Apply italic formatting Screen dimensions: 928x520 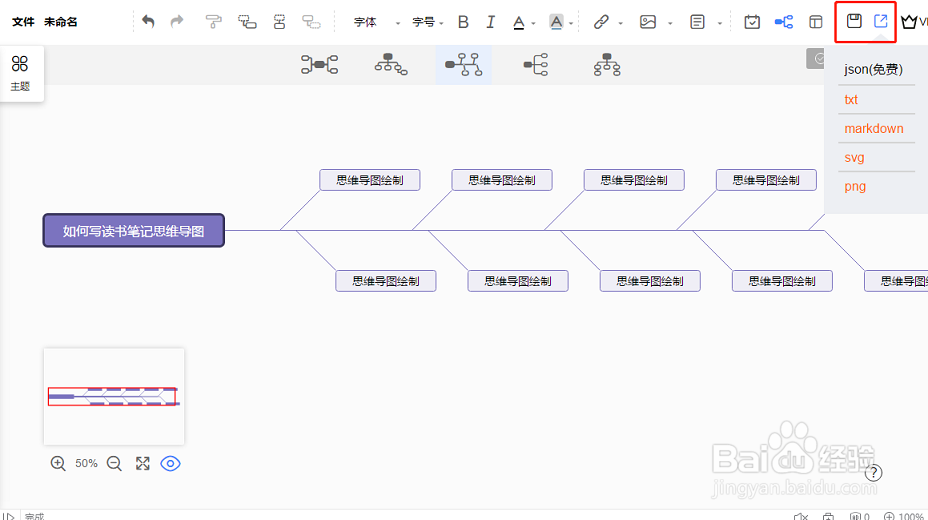click(490, 22)
